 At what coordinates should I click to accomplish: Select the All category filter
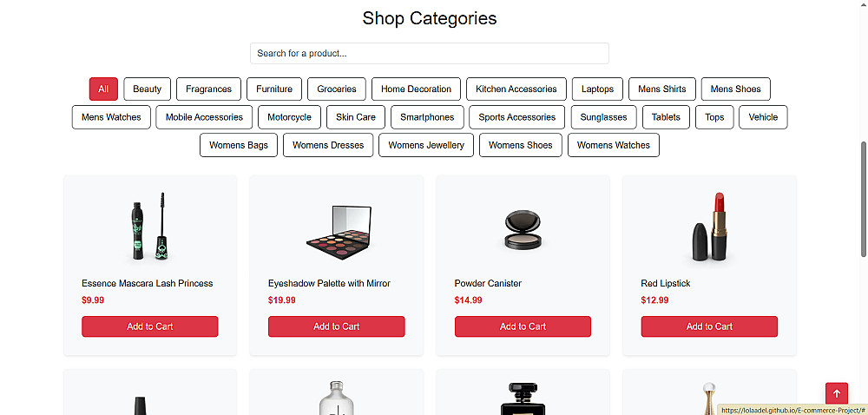pyautogui.click(x=103, y=89)
